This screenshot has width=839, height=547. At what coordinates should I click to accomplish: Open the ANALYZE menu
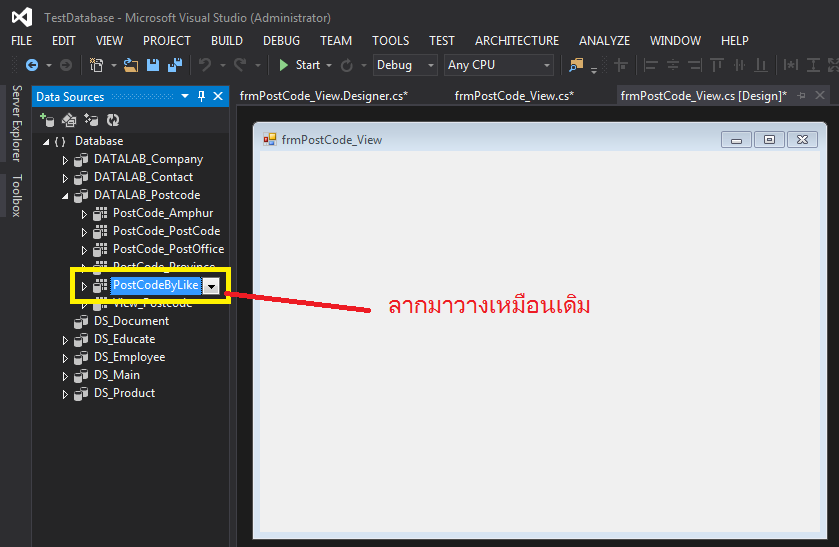click(604, 41)
